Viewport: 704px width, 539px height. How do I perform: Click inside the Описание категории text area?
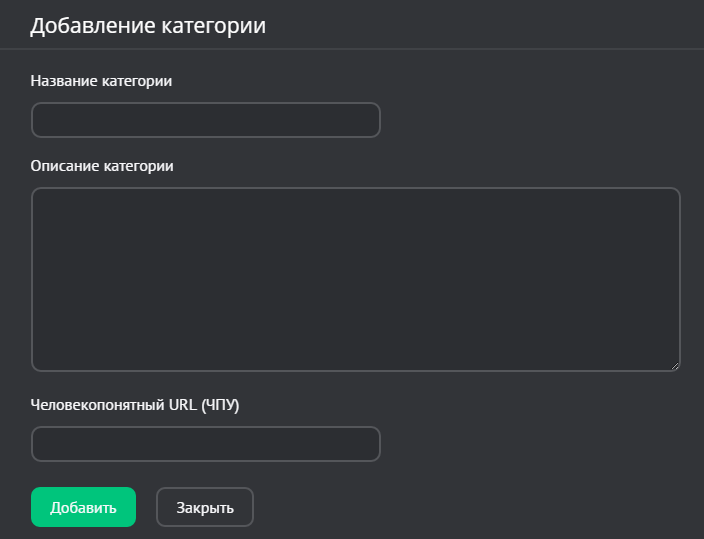[x=355, y=279]
